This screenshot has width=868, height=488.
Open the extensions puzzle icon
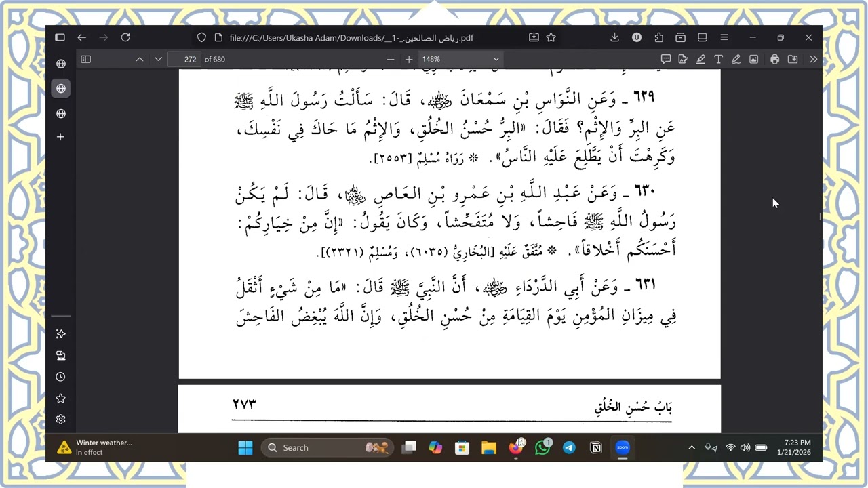658,37
